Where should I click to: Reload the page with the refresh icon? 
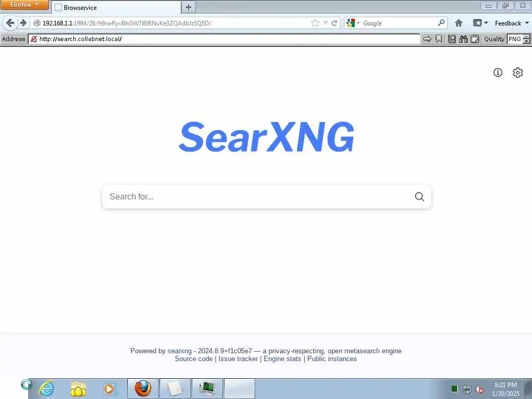tap(335, 23)
